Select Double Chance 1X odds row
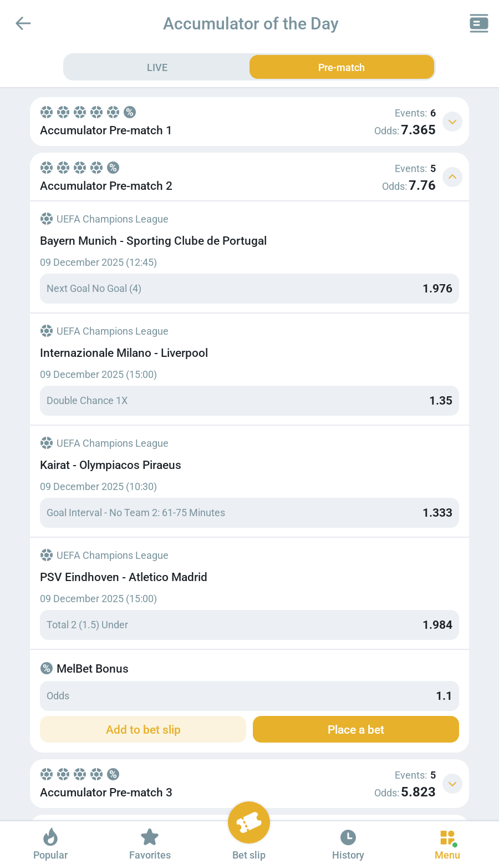The width and height of the screenshot is (499, 868). (249, 401)
